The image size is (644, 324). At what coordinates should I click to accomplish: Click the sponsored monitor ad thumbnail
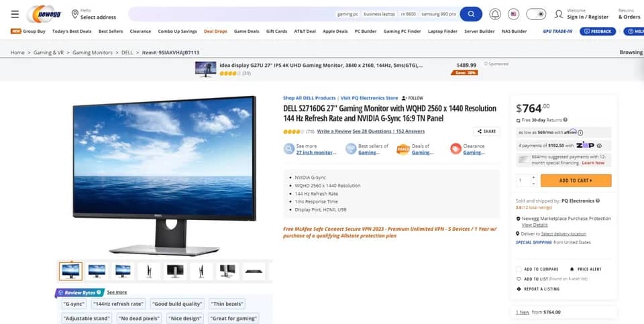[205, 69]
